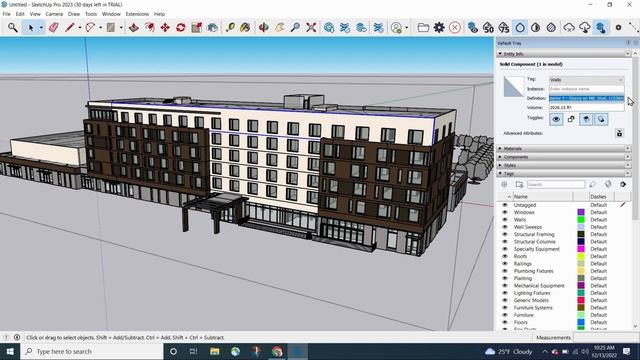Open the Camera menu
640x360 pixels.
(x=54, y=14)
